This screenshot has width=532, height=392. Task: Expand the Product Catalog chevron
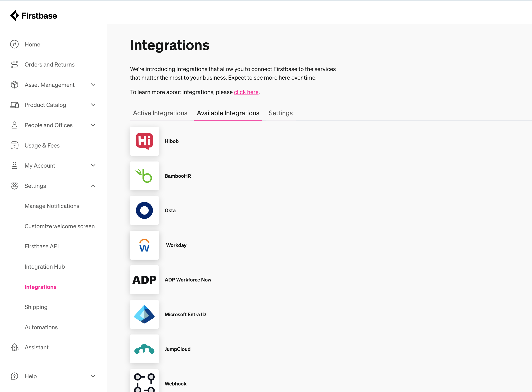pyautogui.click(x=93, y=105)
